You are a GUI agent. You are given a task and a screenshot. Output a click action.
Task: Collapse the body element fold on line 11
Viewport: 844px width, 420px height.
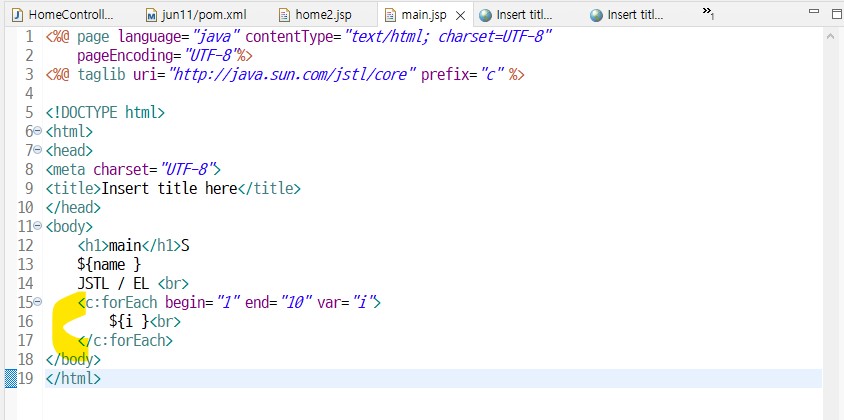coord(38,226)
